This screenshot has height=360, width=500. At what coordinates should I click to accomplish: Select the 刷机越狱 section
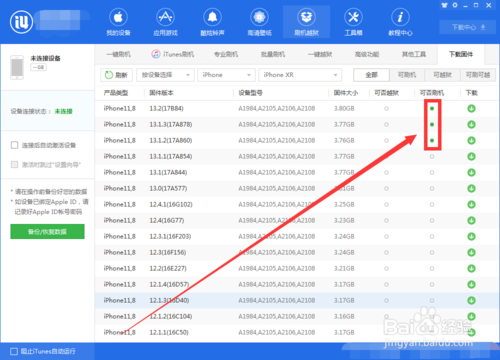[306, 22]
